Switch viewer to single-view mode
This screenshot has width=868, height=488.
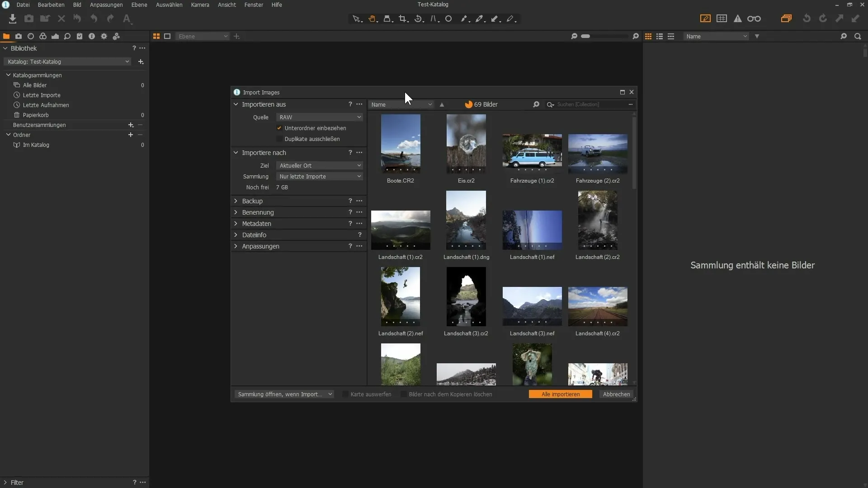[167, 36]
